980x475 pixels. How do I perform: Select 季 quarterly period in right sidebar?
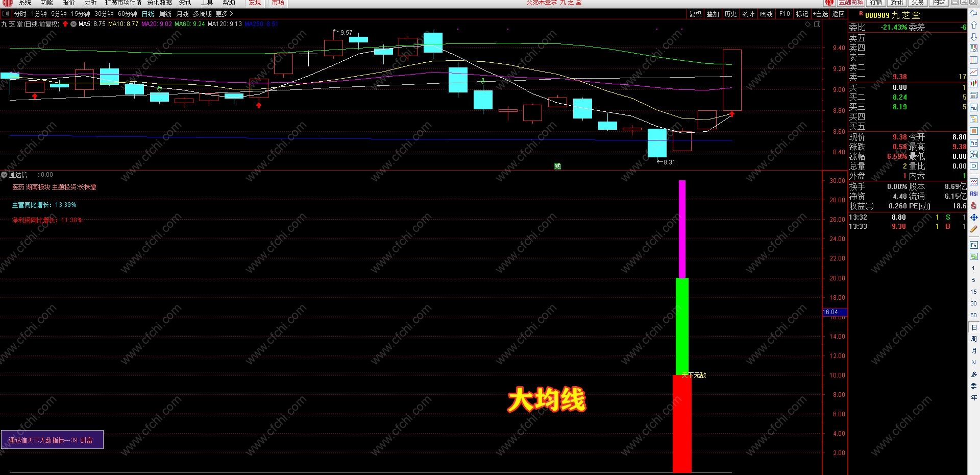[973, 386]
